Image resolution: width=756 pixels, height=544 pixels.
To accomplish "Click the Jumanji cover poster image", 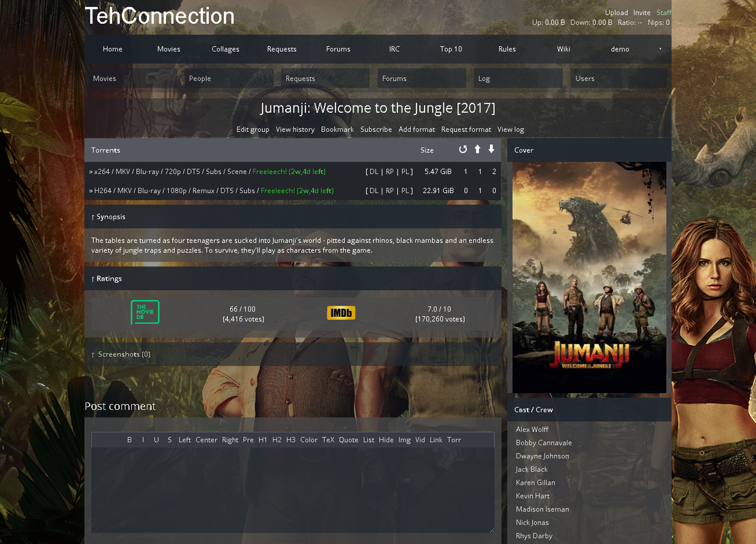I will point(589,277).
